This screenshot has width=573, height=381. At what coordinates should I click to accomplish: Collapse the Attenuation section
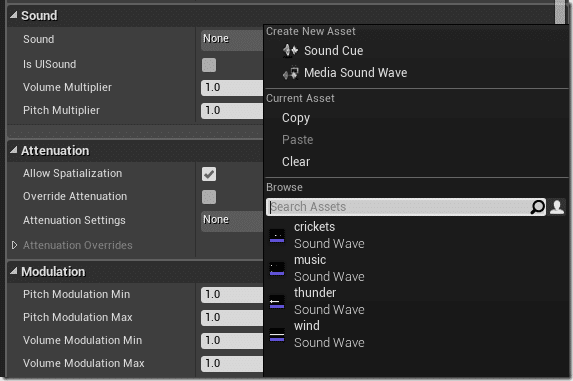point(14,150)
